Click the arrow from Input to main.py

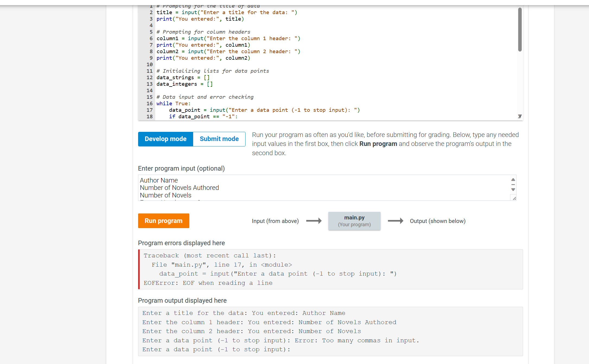(x=314, y=221)
